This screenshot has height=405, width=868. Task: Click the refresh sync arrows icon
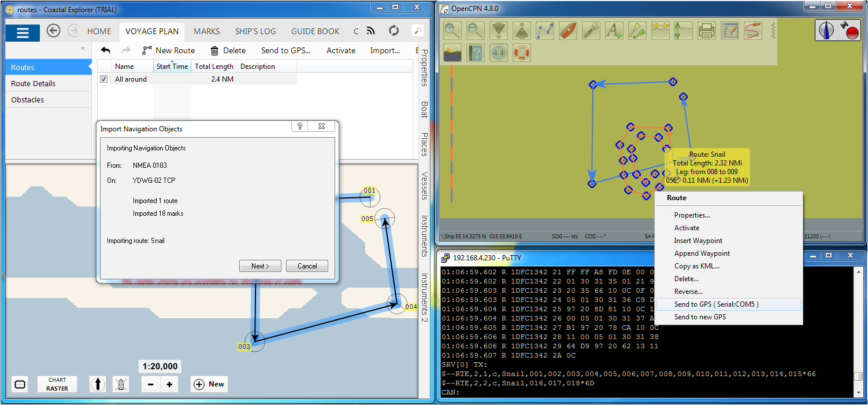click(x=394, y=31)
